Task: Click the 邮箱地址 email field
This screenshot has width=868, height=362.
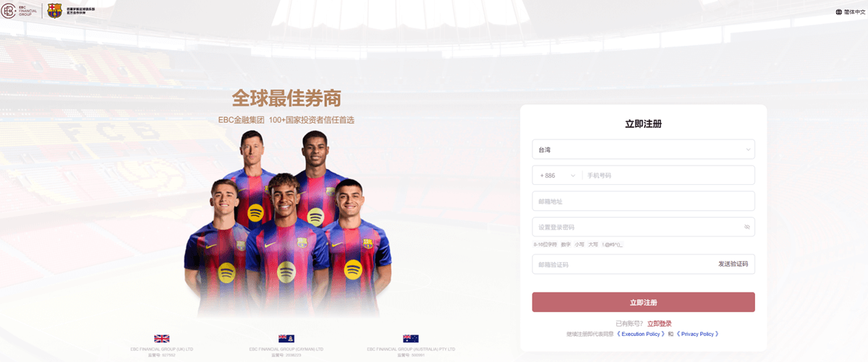Action: (643, 201)
